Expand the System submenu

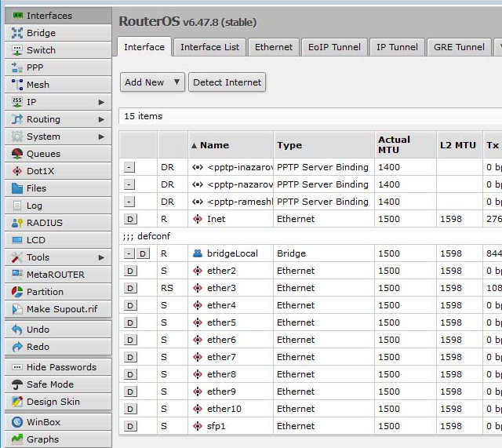[x=101, y=137]
